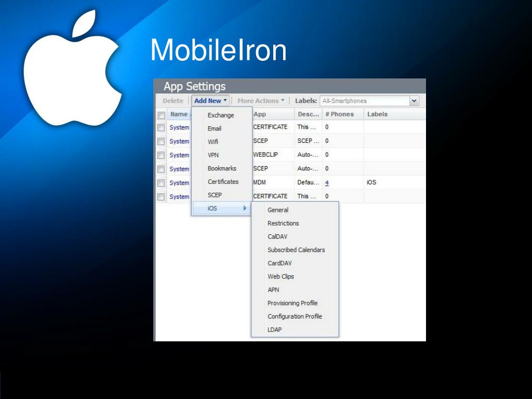Screen dimensions: 532x399
Task: Choose Configuration Profile in the iOS submenu
Action: tap(295, 316)
